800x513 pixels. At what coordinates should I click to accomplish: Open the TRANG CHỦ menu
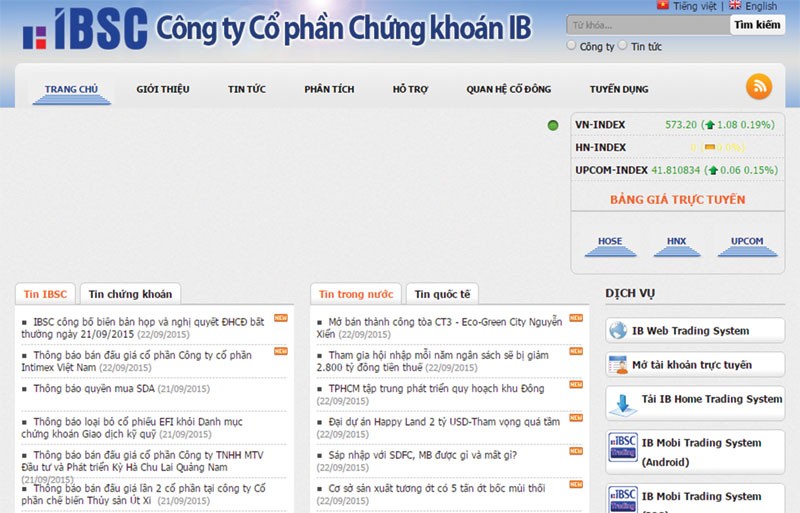click(71, 89)
